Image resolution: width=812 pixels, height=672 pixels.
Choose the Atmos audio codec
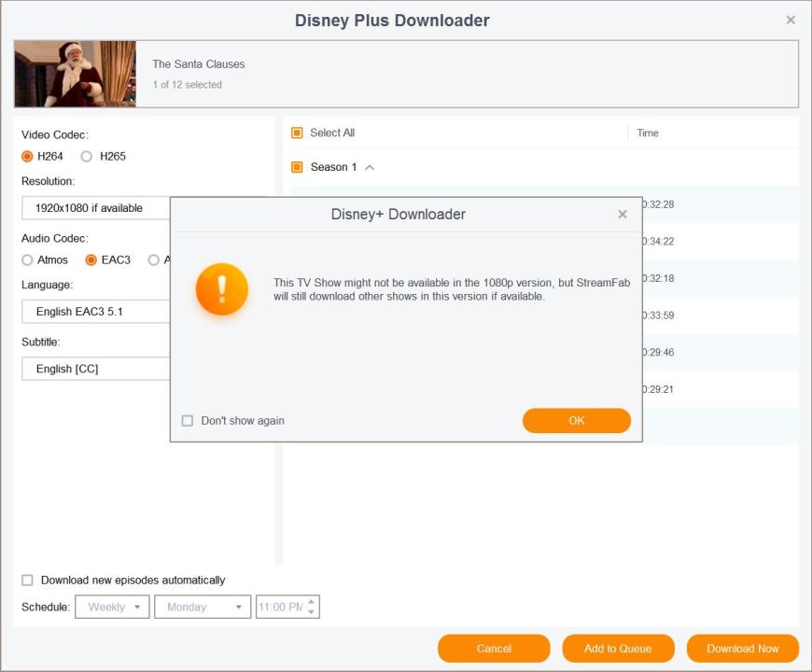pos(28,260)
